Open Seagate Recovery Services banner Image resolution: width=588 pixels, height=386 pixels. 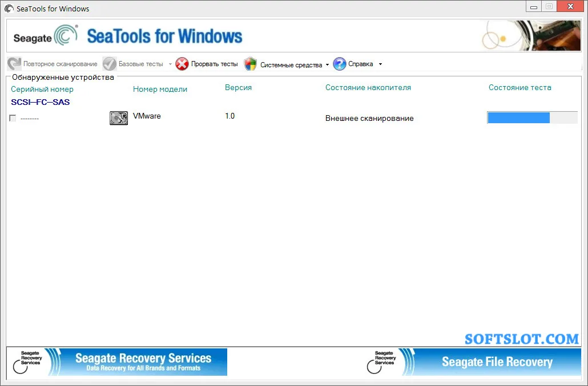coord(117,362)
